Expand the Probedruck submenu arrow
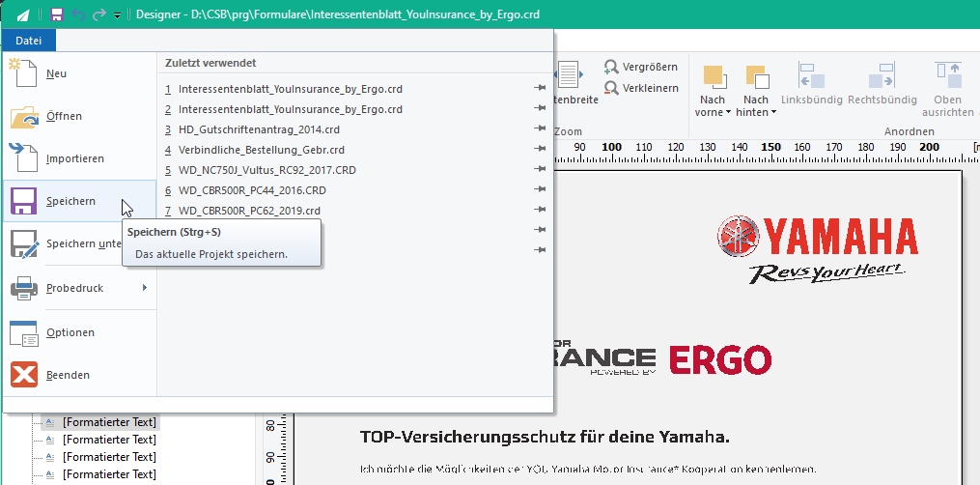 point(145,288)
